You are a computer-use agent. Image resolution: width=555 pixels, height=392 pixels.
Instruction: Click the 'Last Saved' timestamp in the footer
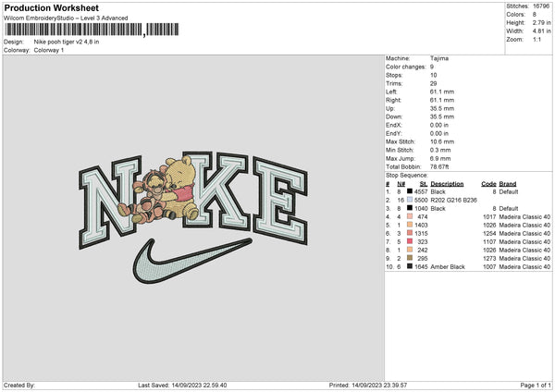point(182,385)
